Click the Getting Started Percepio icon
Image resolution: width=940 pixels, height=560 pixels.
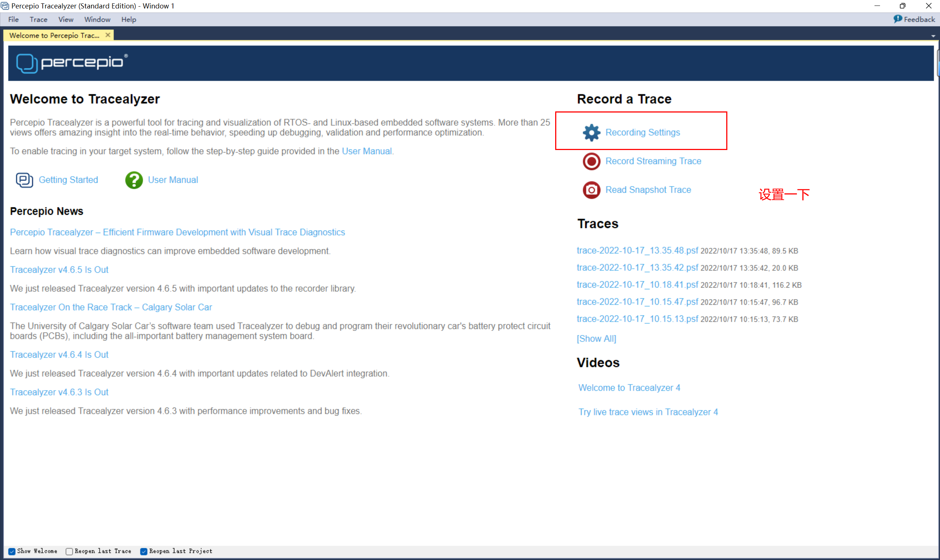pyautogui.click(x=24, y=180)
